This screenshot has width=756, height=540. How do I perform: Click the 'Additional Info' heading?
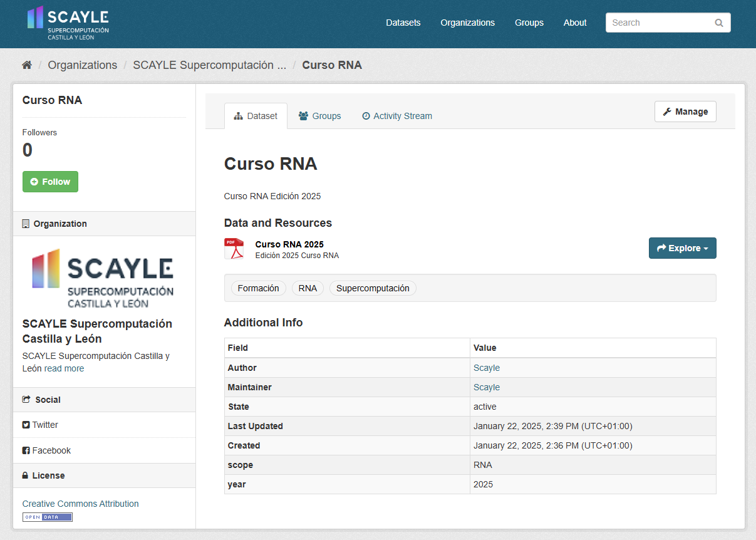263,323
